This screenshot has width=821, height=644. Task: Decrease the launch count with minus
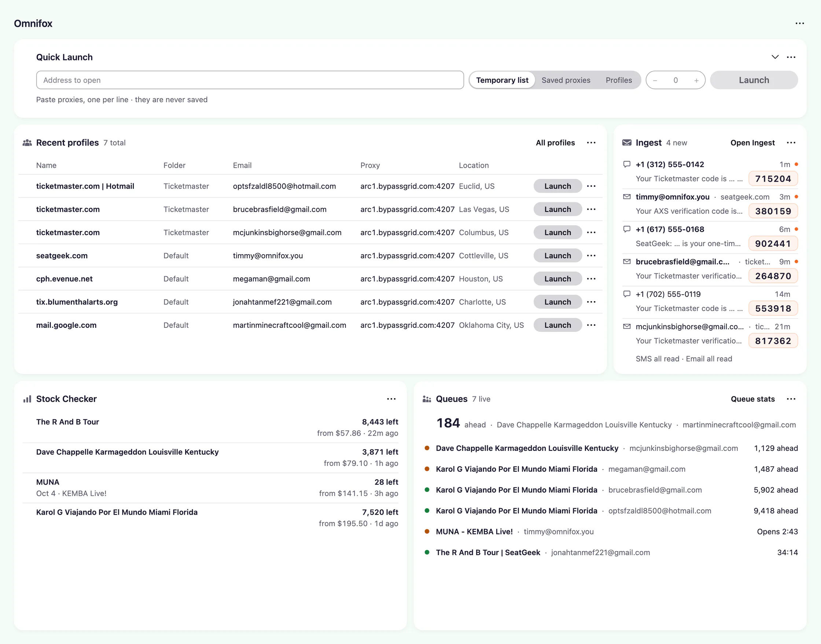[x=655, y=80]
